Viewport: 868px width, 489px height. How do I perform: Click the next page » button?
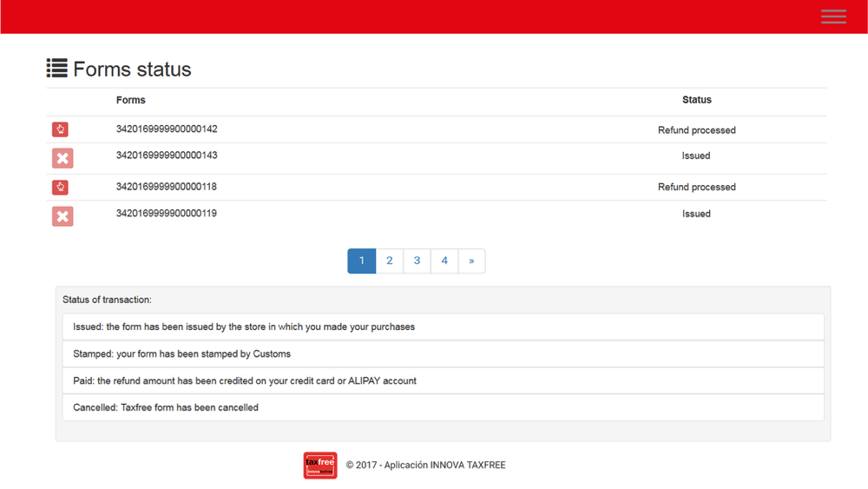(x=471, y=261)
